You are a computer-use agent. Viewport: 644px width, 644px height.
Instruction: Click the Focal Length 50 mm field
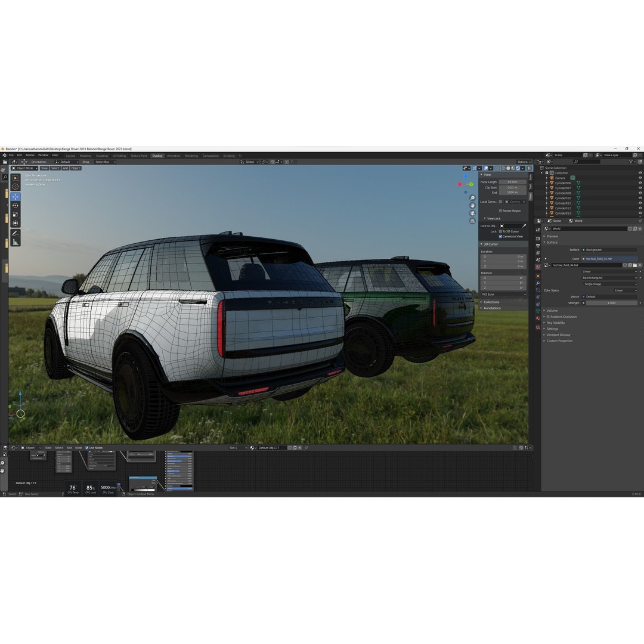513,182
